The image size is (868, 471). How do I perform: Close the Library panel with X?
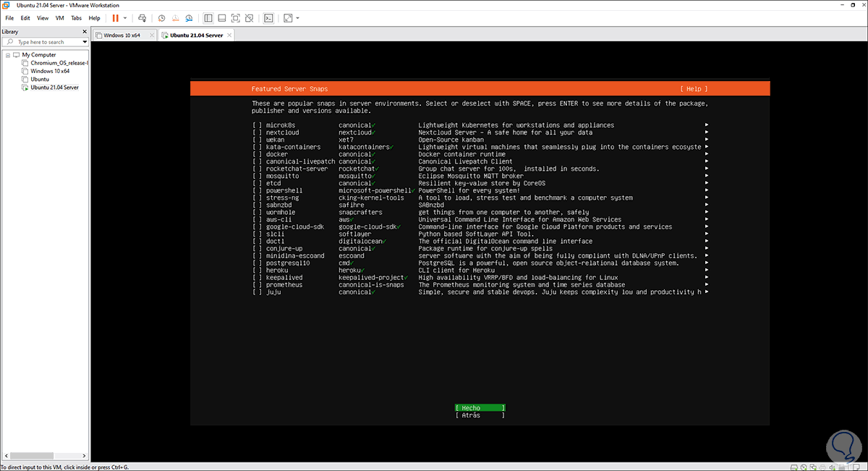85,32
